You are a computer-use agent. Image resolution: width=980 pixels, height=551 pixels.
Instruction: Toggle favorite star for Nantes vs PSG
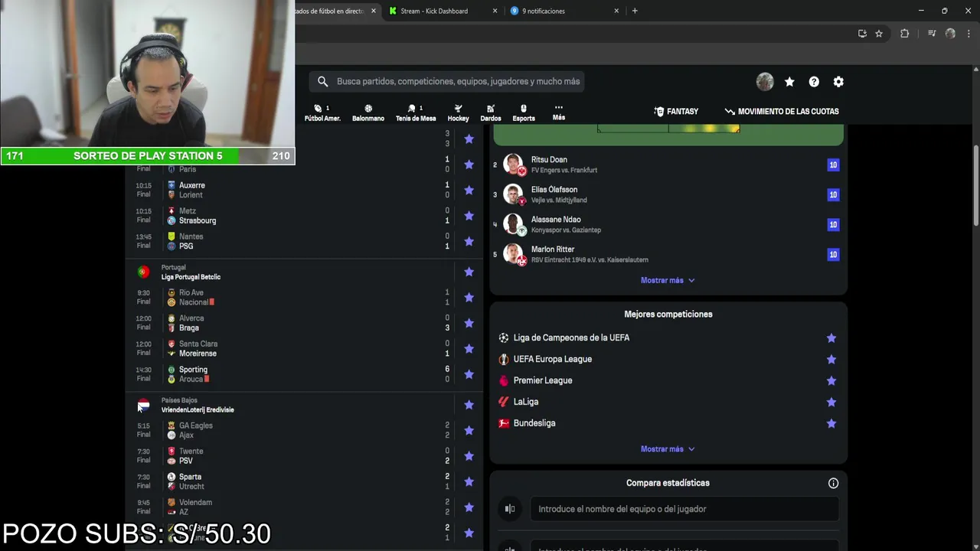(x=469, y=241)
